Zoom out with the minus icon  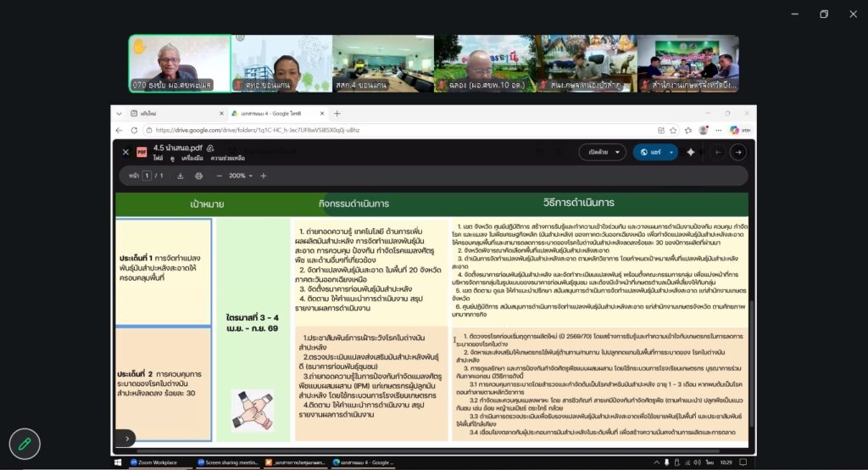tap(220, 176)
